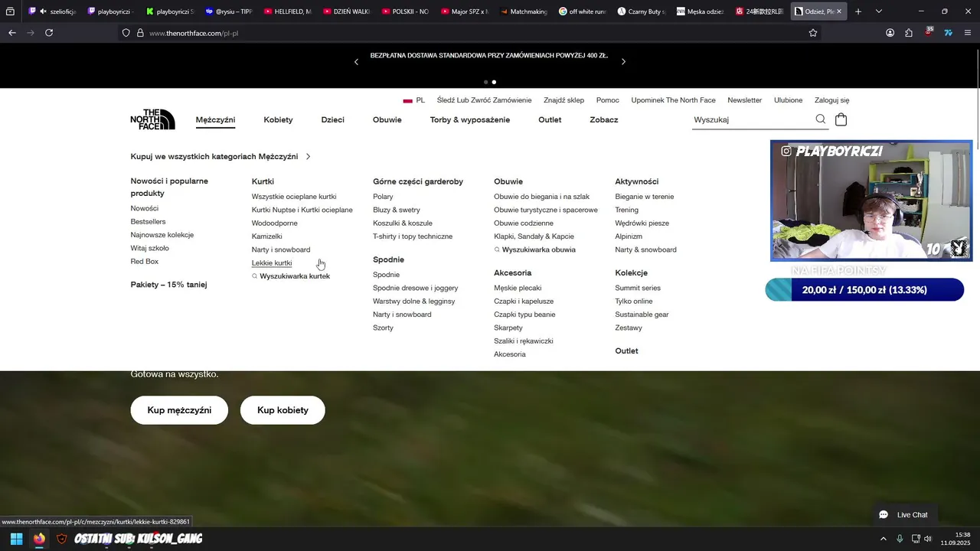The image size is (980, 551).
Task: Click Brave shield icon in taskbar
Action: [x=62, y=539]
